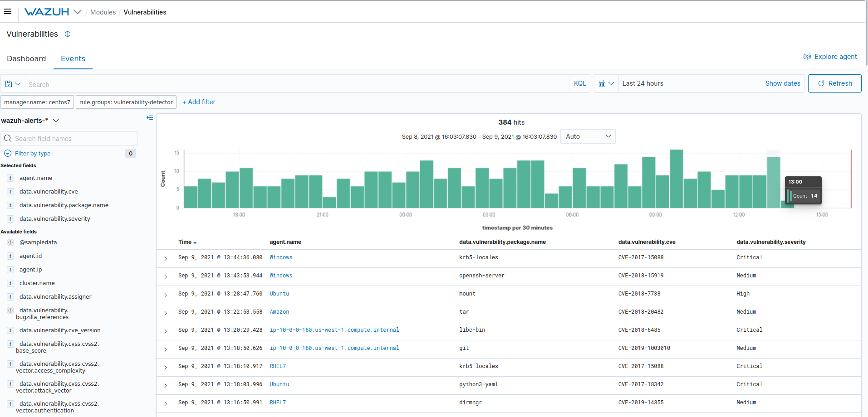
Task: Open the Windows agent link
Action: pyautogui.click(x=281, y=257)
